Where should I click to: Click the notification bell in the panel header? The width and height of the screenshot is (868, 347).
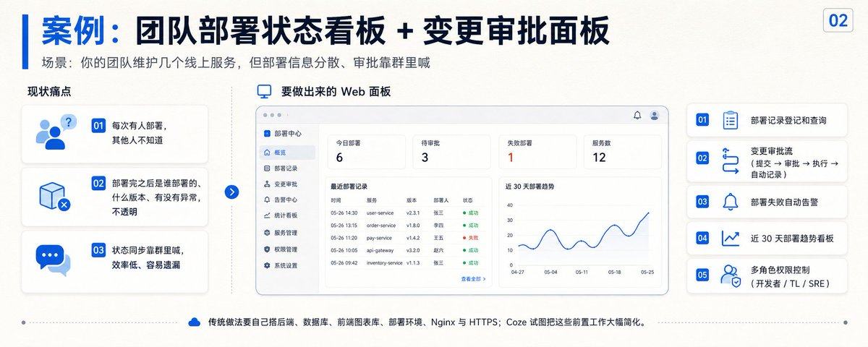(637, 115)
